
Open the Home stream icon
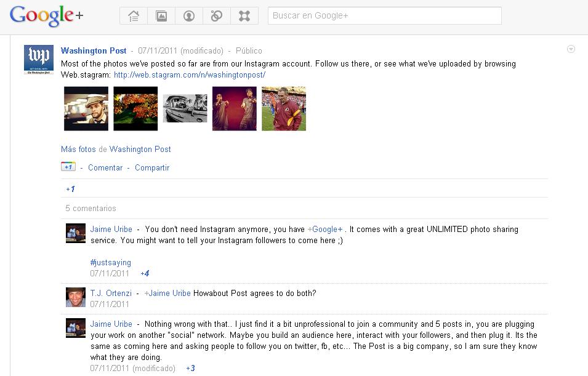click(x=134, y=16)
